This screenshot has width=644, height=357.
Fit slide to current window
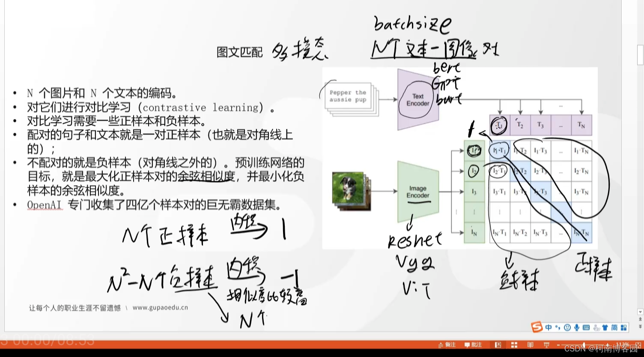639,345
